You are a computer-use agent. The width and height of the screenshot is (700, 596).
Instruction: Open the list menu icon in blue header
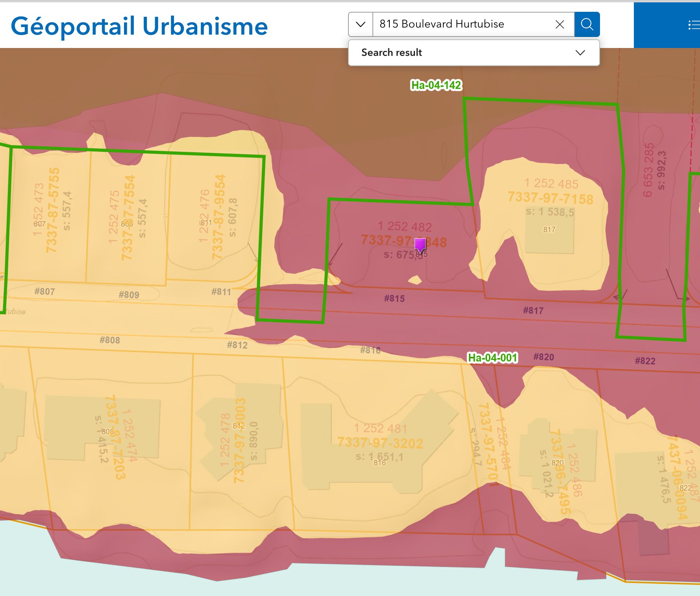(693, 25)
